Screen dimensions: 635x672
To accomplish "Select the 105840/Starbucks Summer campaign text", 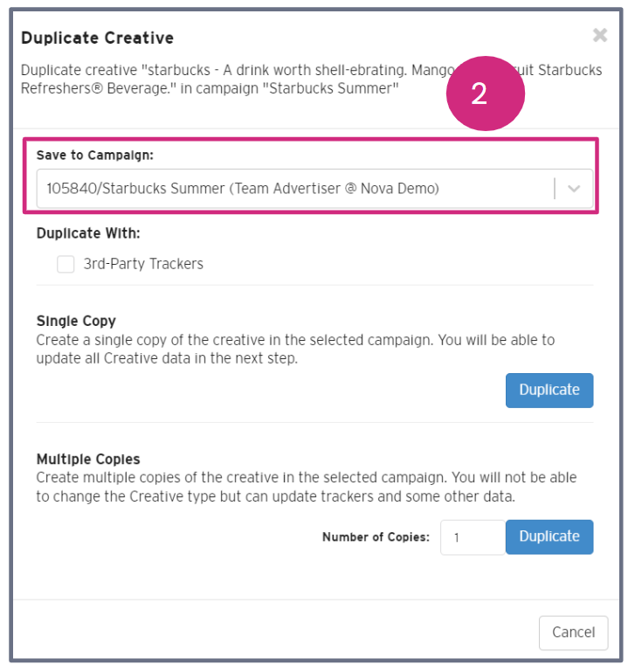I will tap(243, 188).
